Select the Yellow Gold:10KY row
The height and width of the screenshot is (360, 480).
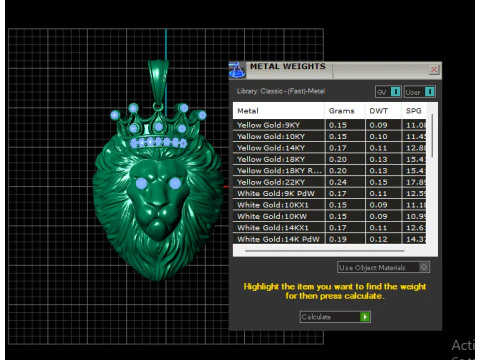329,136
